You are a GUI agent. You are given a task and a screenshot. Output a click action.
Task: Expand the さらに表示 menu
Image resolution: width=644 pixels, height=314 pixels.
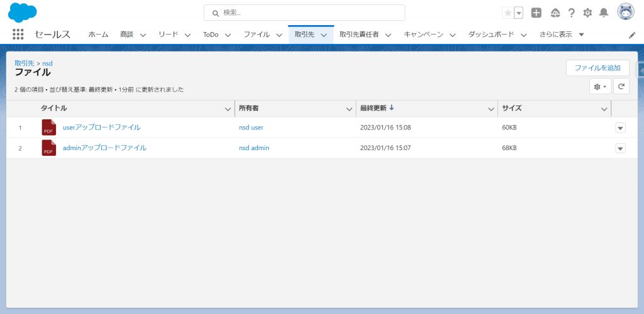(561, 35)
